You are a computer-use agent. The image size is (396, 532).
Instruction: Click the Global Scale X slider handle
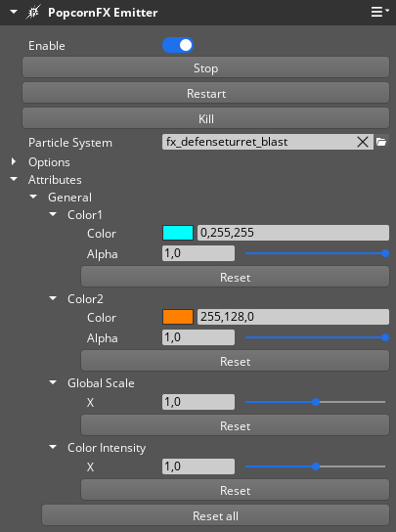316,402
